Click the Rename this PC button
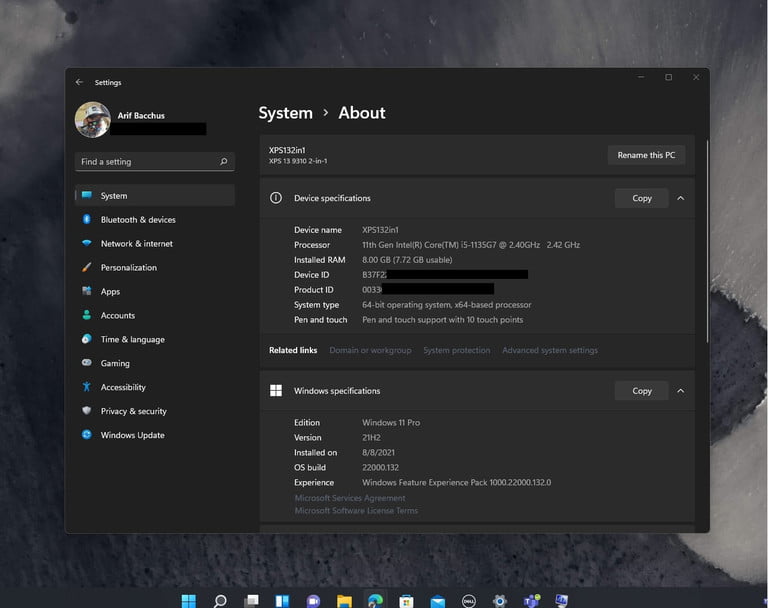 [646, 155]
